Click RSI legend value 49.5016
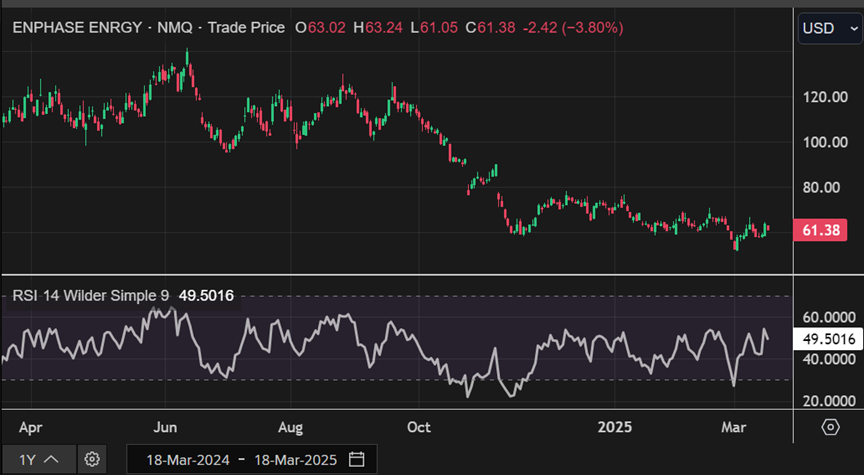The height and width of the screenshot is (475, 864). 206,296
